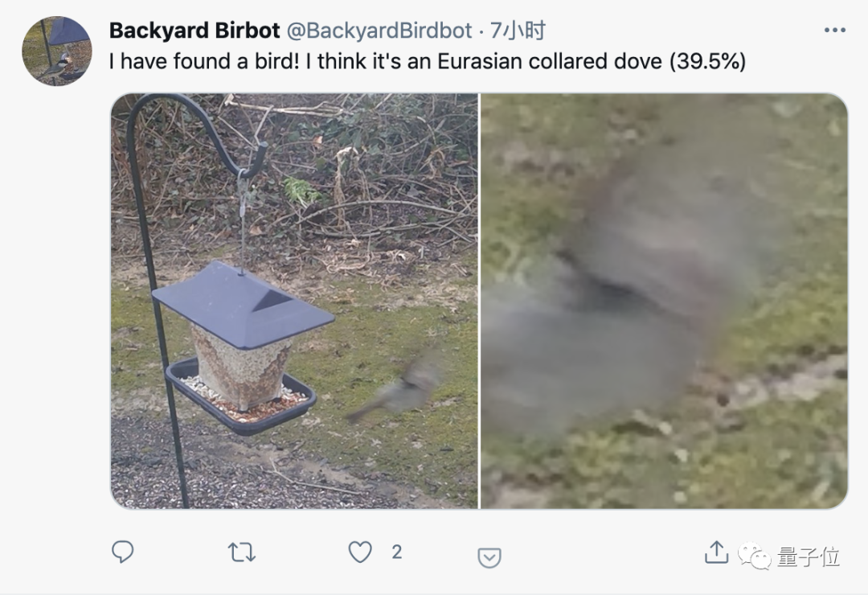The image size is (868, 595).
Task: Click the 7小时 timestamp
Action: (x=518, y=31)
